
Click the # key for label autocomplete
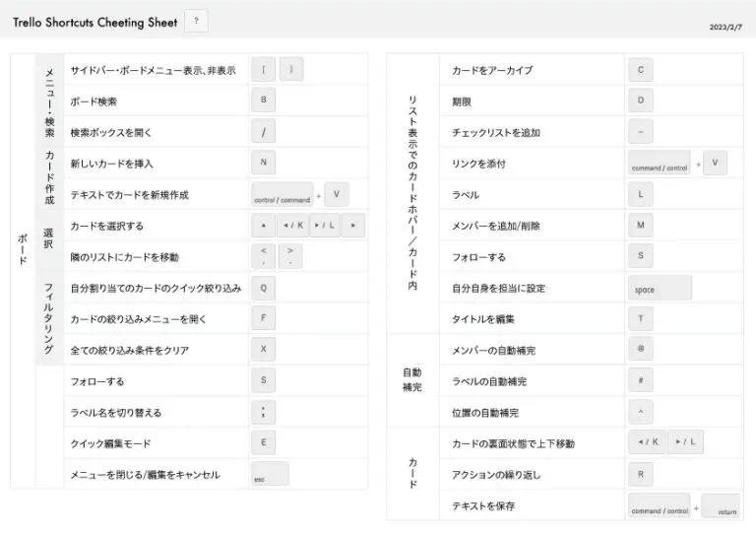[640, 381]
